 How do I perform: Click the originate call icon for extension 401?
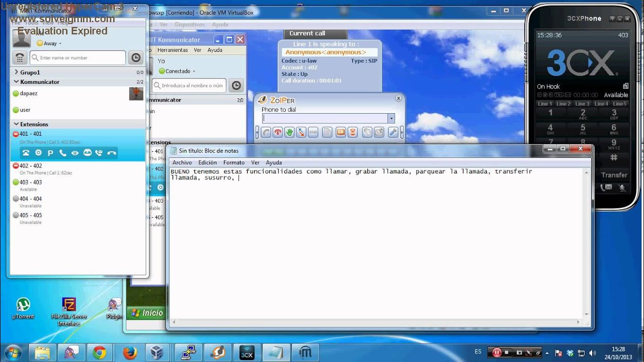26,153
